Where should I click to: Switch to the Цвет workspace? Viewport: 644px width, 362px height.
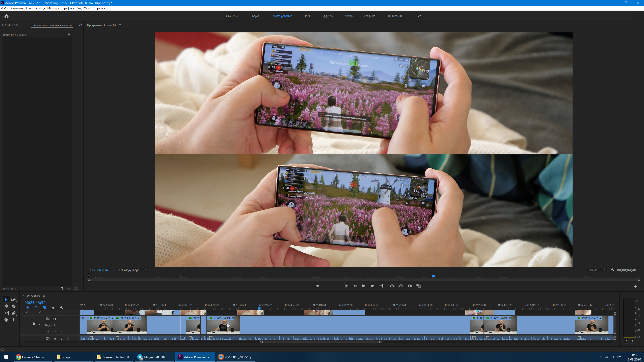[307, 16]
